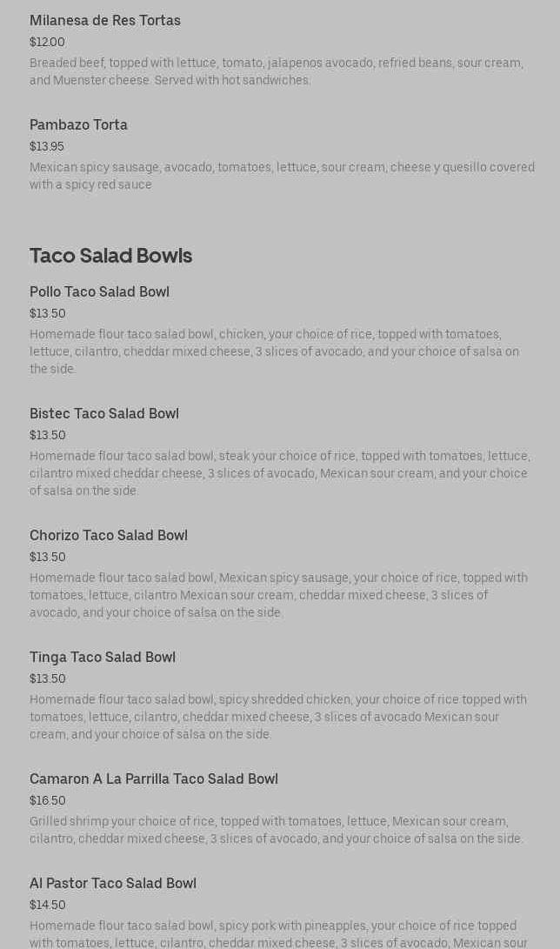The height and width of the screenshot is (949, 560).
Task: Select the Pambazo Mexican spicy sausage description
Action: [x=282, y=176]
